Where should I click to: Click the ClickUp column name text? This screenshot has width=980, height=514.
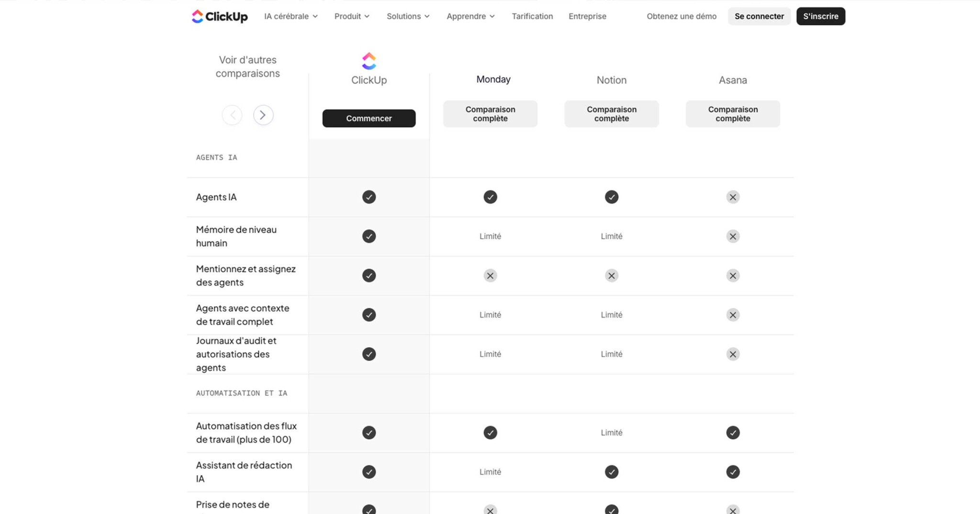[369, 80]
